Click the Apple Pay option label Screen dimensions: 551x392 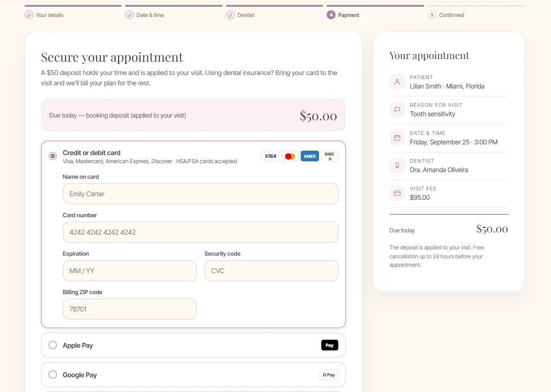pyautogui.click(x=78, y=345)
